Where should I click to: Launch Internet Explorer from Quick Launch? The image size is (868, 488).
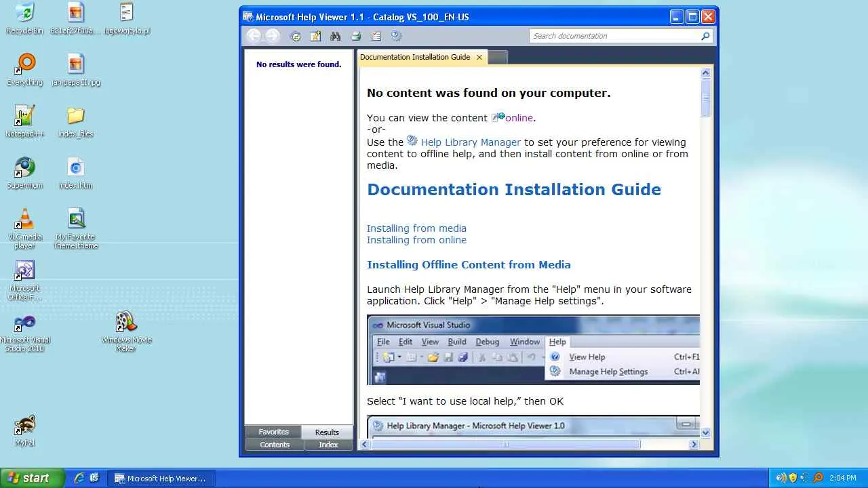(x=79, y=478)
